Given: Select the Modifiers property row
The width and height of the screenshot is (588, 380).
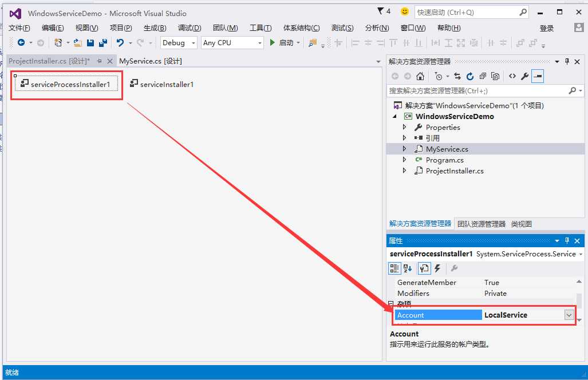Looking at the screenshot, I should pyautogui.click(x=484, y=294).
